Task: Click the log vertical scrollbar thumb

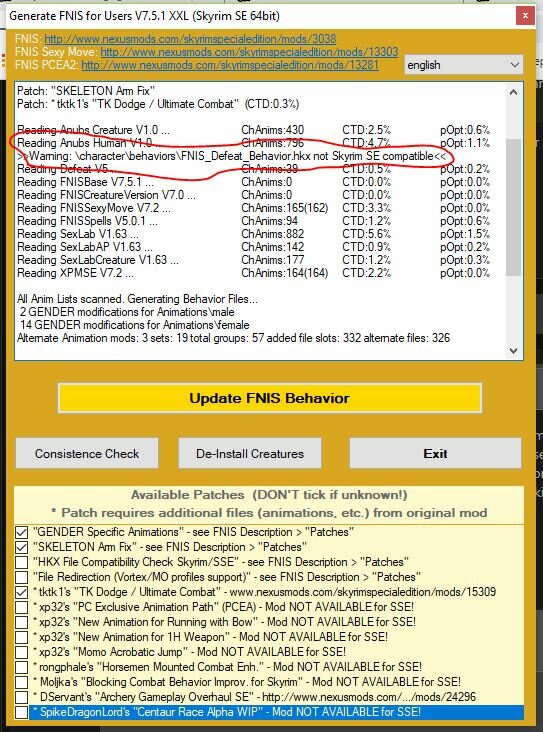Action: coord(514,206)
